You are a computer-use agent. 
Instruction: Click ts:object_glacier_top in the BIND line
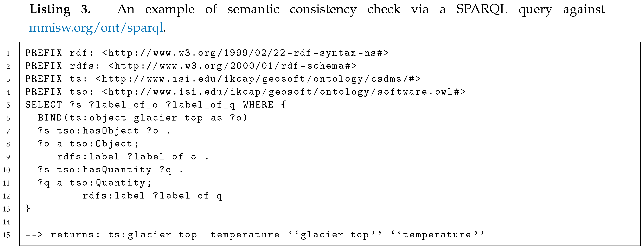(136, 118)
